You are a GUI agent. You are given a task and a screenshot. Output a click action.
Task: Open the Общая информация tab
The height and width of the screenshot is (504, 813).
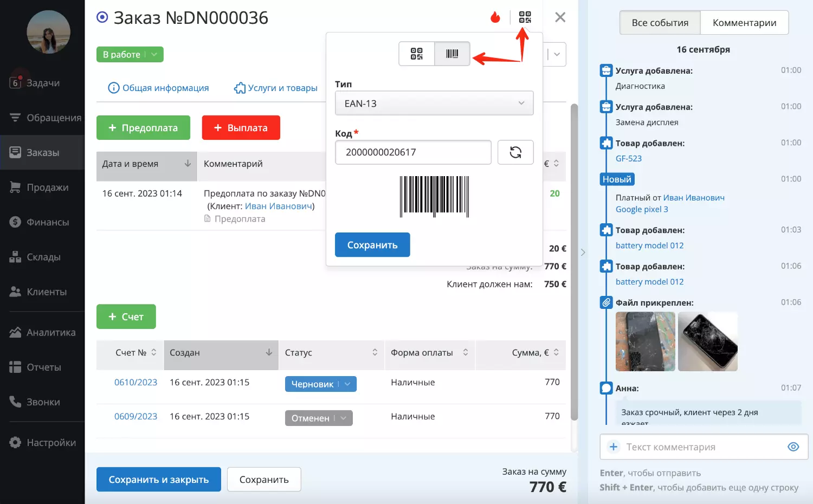click(158, 88)
